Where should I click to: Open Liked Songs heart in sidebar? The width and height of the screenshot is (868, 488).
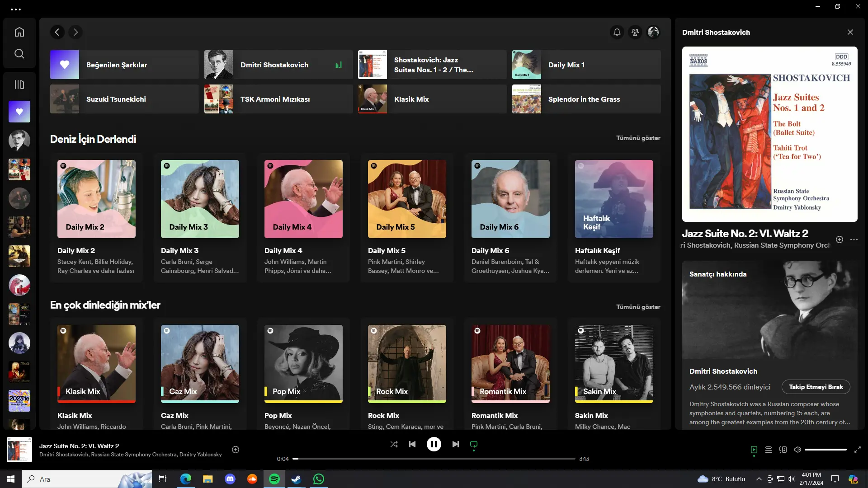[x=19, y=112]
